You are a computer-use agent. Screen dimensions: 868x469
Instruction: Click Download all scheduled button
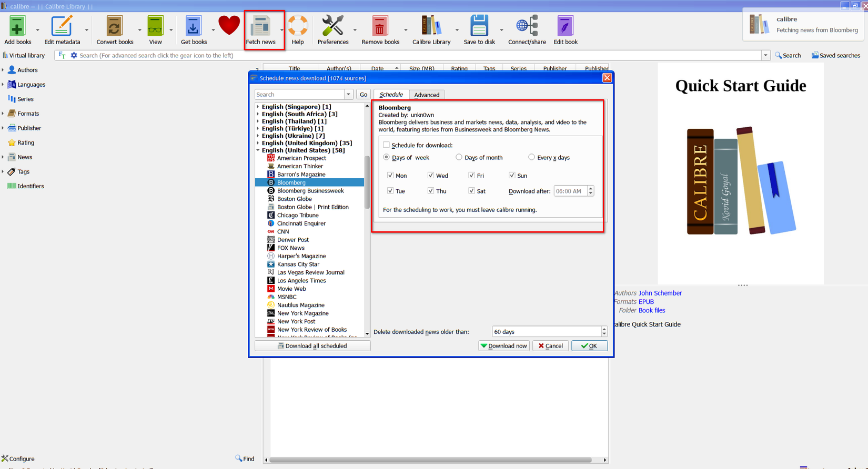click(x=312, y=346)
